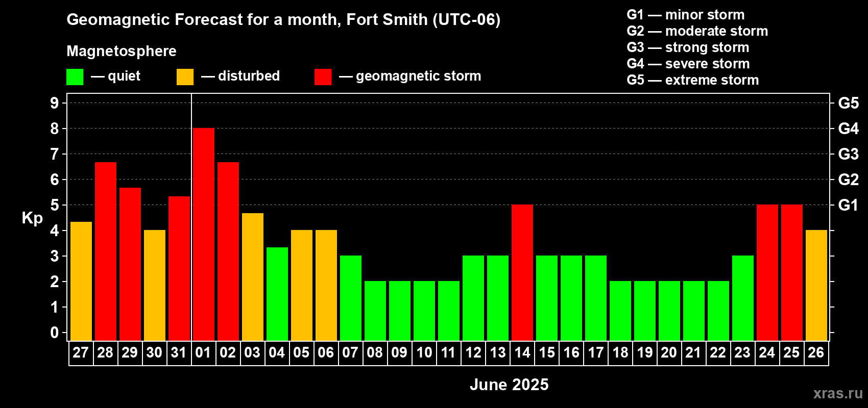The width and height of the screenshot is (868, 408).
Task: Click date label 30 on the axis
Action: tap(154, 353)
